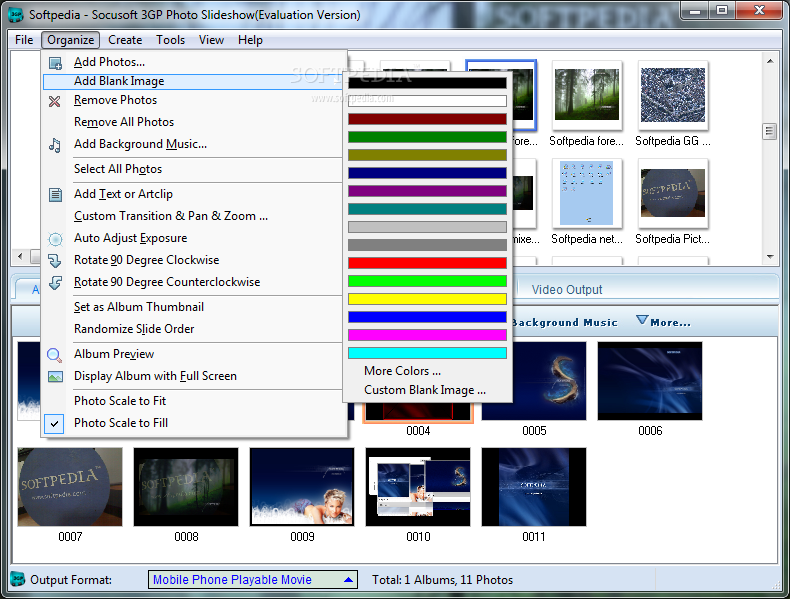Open the File menu

point(24,40)
